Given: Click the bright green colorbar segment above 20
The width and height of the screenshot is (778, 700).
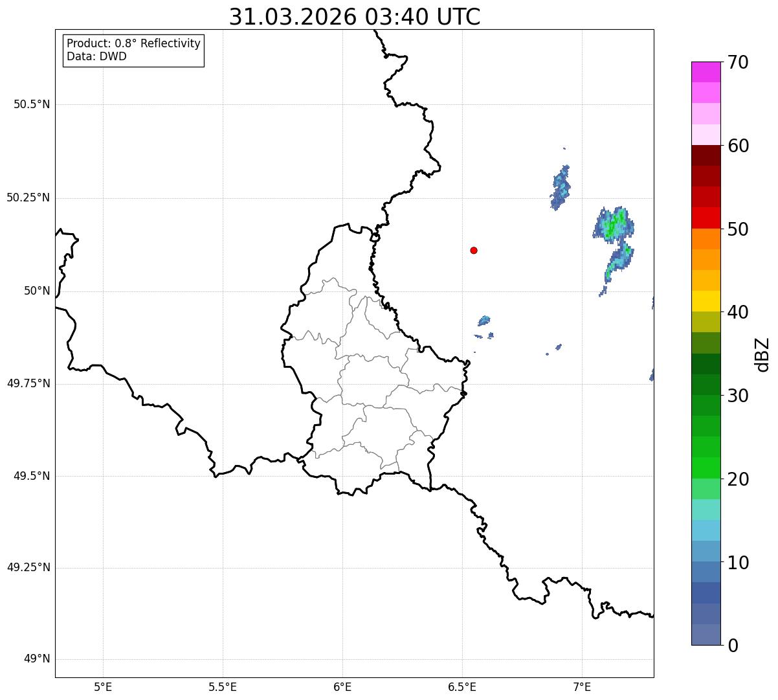Looking at the screenshot, I should click(x=706, y=468).
